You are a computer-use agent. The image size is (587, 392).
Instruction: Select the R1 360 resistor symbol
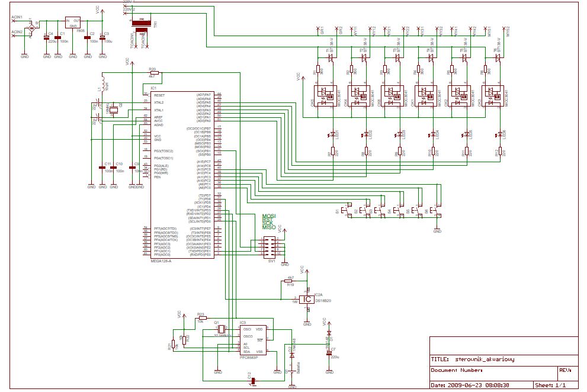(x=318, y=69)
